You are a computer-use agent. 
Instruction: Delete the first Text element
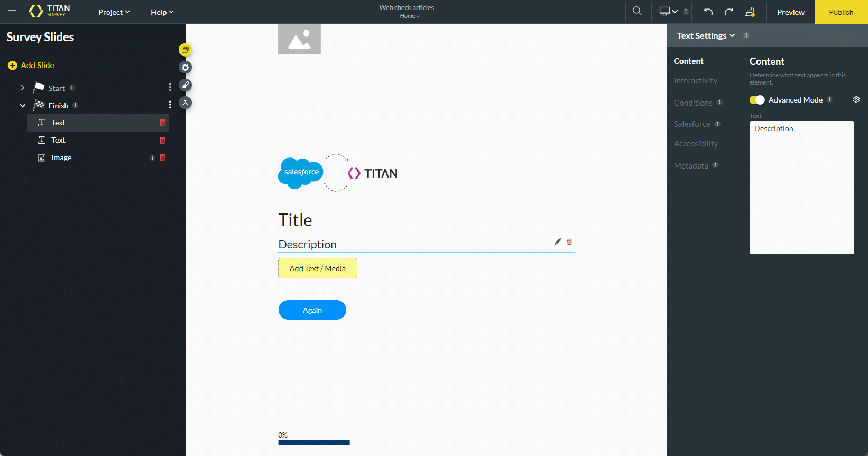coord(162,123)
